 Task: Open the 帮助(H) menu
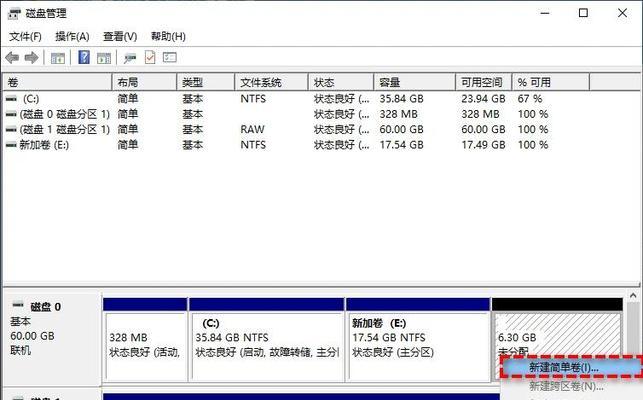[168, 37]
